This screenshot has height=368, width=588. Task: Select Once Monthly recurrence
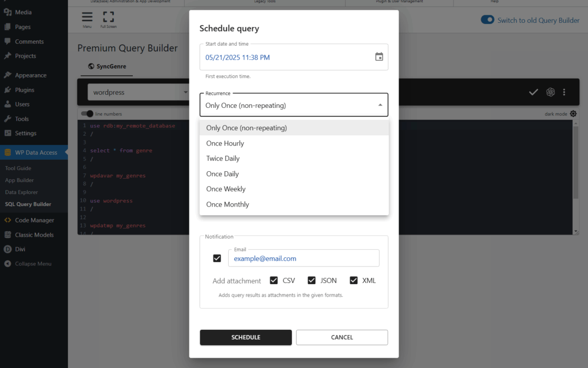coord(294,204)
